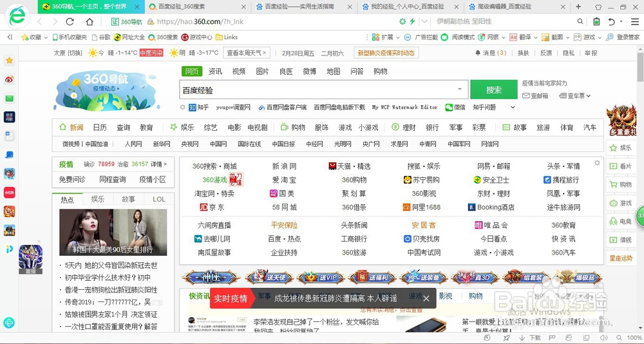Open the 京东 JD site link
The width and height of the screenshot is (644, 344).
click(212, 207)
